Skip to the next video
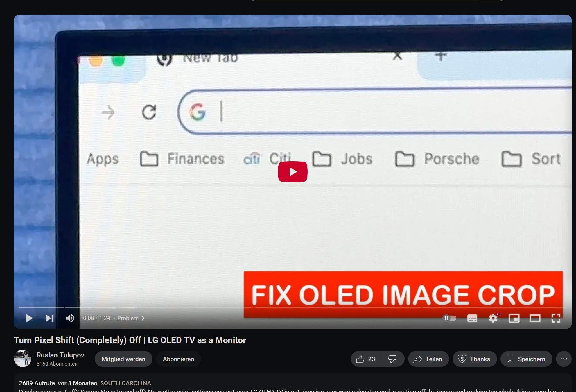Viewport: 576px width, 392px height. pos(49,318)
